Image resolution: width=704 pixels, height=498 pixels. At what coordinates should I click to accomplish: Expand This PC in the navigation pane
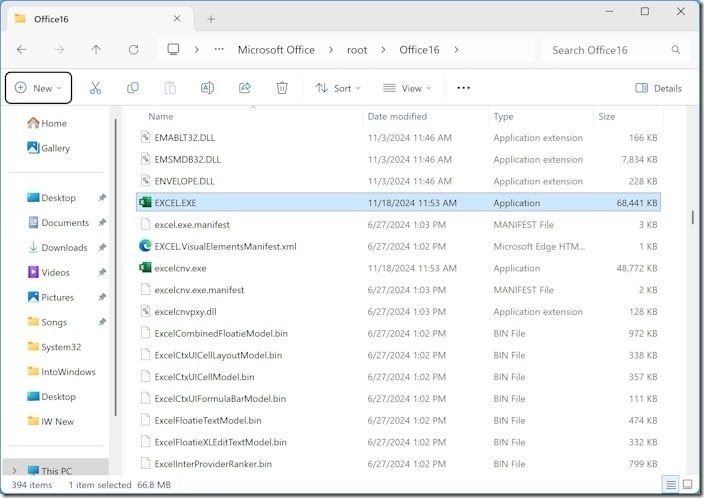click(14, 470)
